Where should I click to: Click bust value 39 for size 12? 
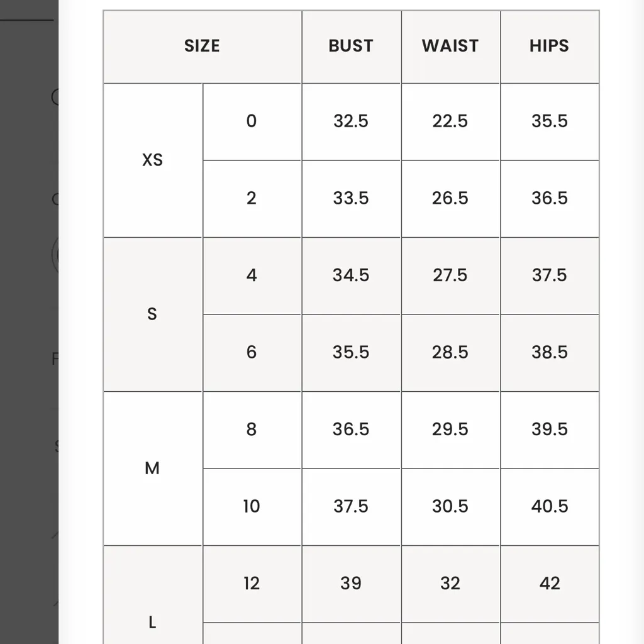point(351,584)
